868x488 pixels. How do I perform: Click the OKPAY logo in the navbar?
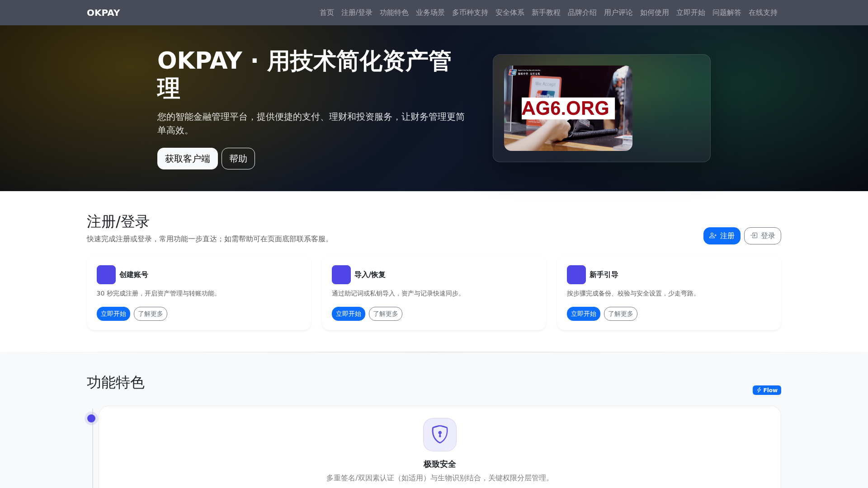coord(103,13)
